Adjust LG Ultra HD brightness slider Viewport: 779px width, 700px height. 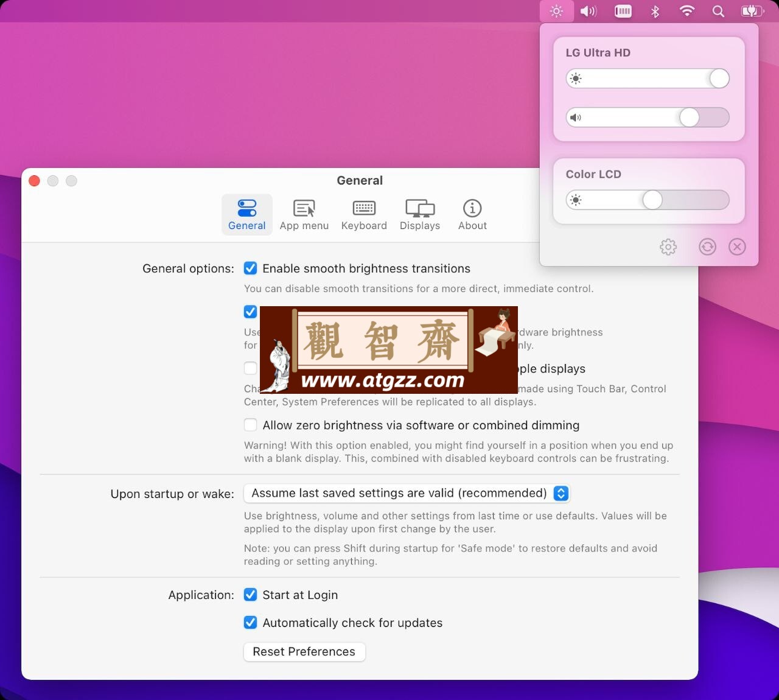648,79
